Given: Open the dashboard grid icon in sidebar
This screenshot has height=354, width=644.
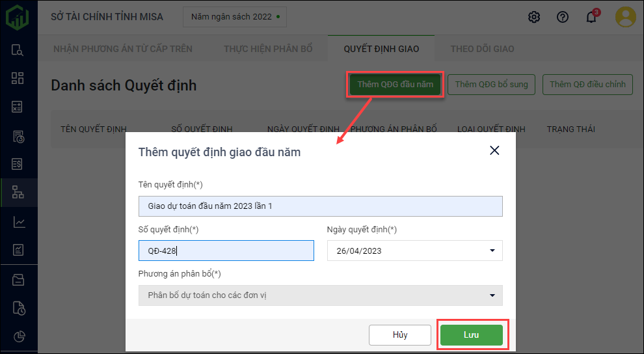Looking at the screenshot, I should (18, 79).
